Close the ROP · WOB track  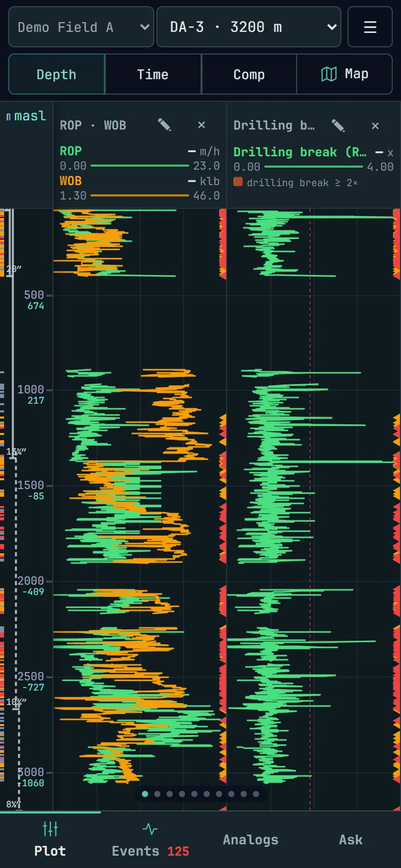pyautogui.click(x=202, y=125)
